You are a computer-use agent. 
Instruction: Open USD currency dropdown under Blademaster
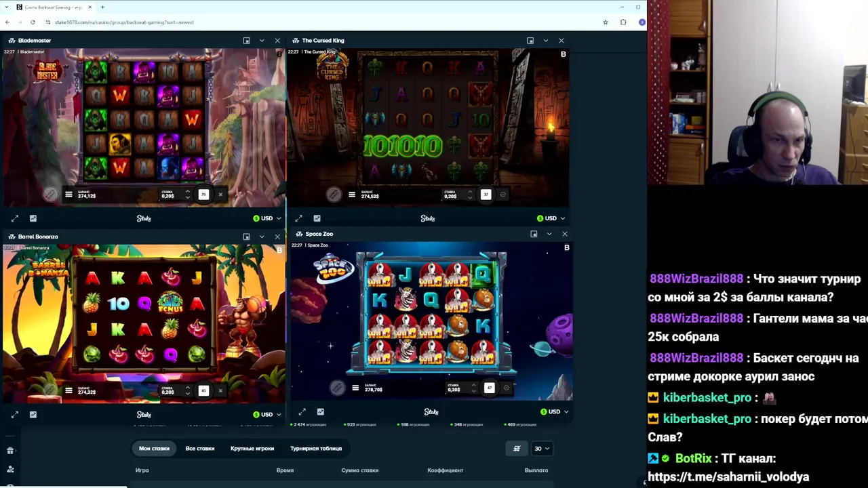pyautogui.click(x=267, y=218)
